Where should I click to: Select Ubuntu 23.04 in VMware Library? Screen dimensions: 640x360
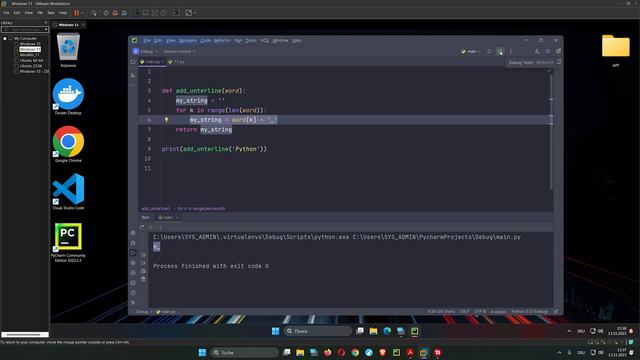click(x=31, y=66)
